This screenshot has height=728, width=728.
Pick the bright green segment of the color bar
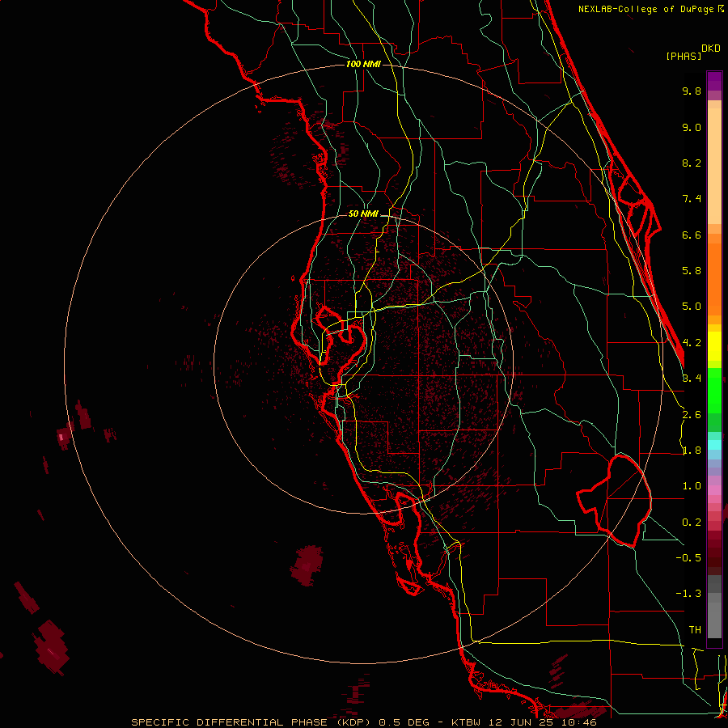coord(714,389)
